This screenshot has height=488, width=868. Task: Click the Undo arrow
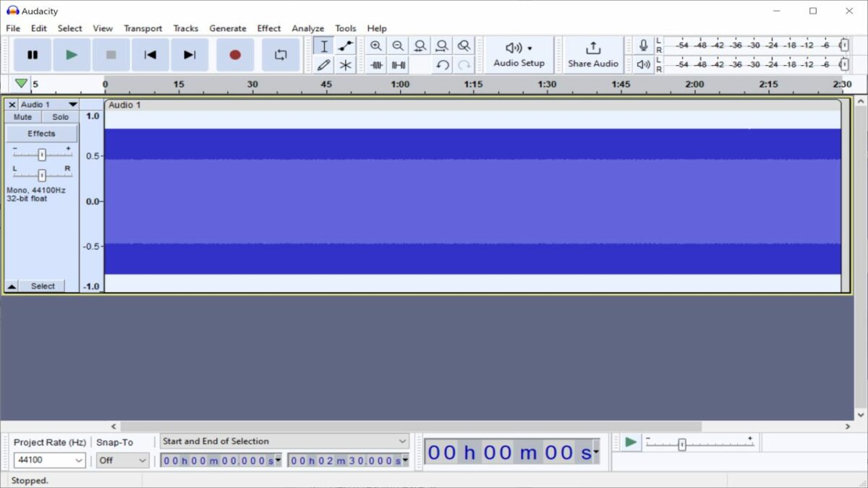click(x=442, y=65)
